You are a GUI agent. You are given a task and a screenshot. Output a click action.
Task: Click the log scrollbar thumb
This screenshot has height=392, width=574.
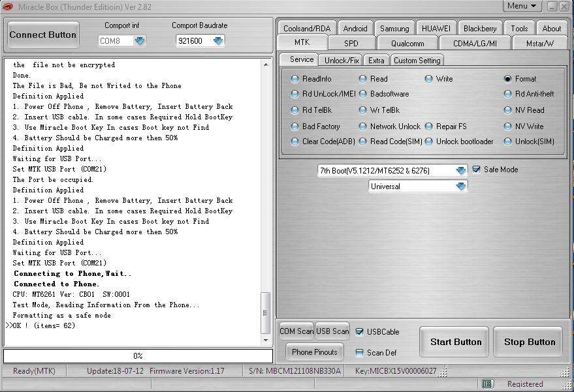tap(266, 313)
